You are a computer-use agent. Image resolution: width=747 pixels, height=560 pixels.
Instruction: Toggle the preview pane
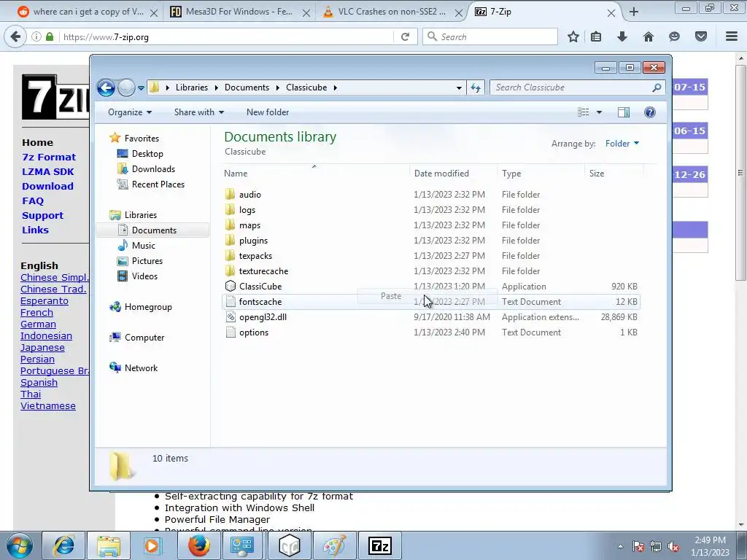(624, 112)
